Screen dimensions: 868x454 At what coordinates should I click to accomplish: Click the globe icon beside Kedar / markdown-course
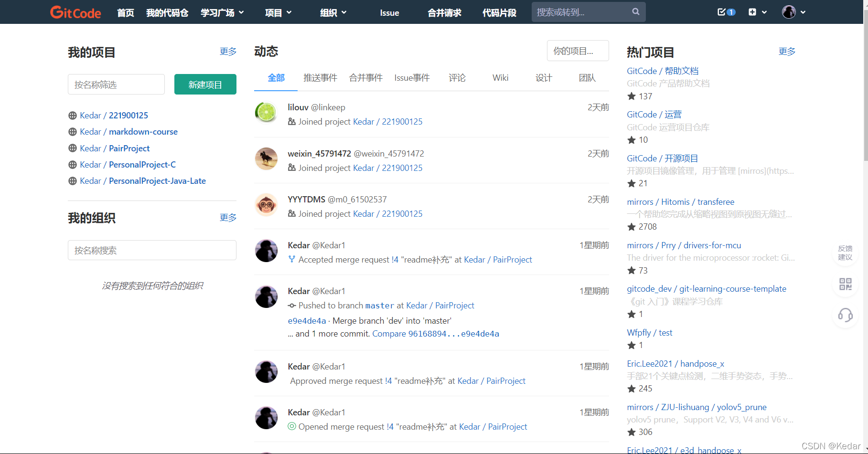(x=73, y=132)
